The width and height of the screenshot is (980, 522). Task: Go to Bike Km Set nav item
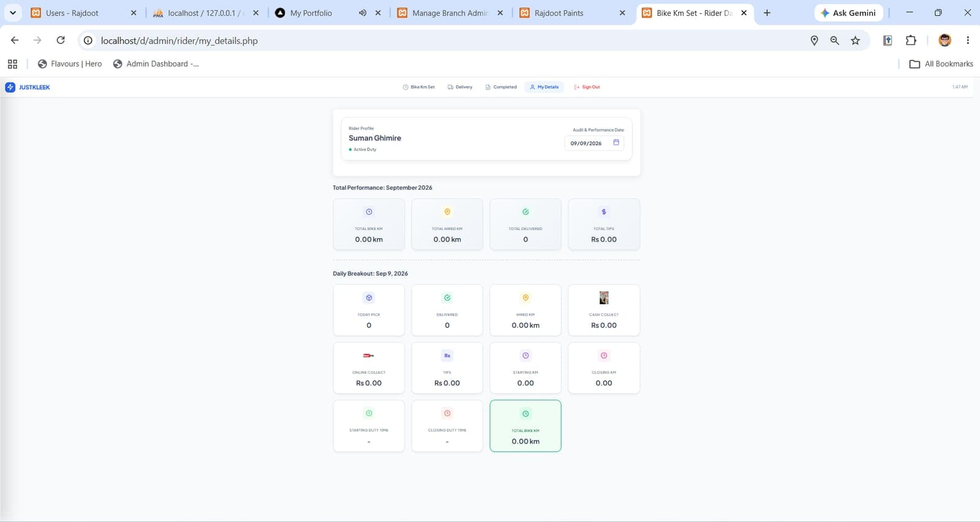(419, 87)
